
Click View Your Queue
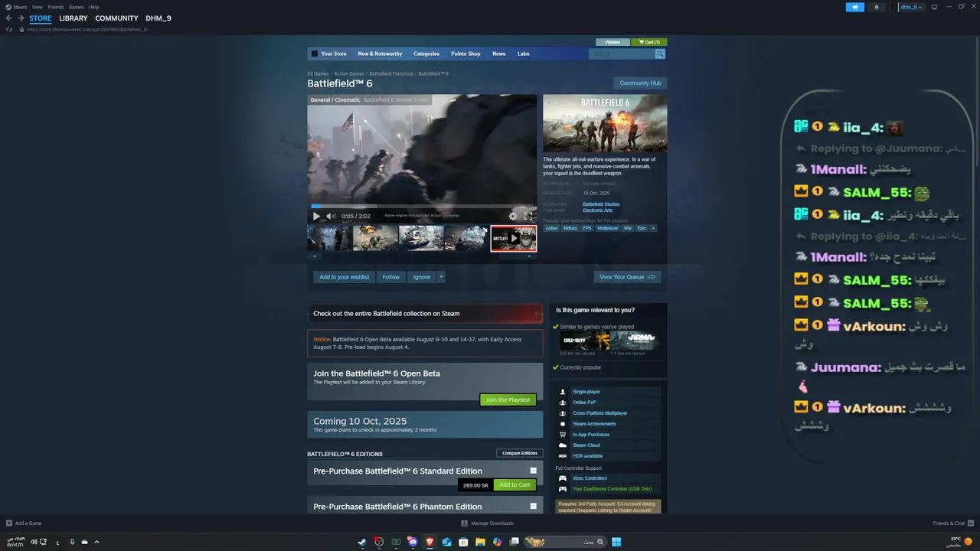pos(627,277)
